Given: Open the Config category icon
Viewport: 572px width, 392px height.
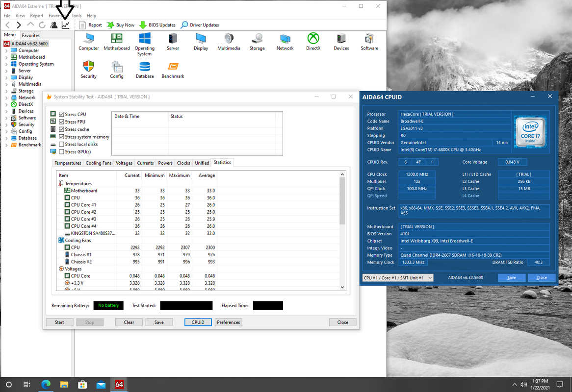Looking at the screenshot, I should (117, 70).
